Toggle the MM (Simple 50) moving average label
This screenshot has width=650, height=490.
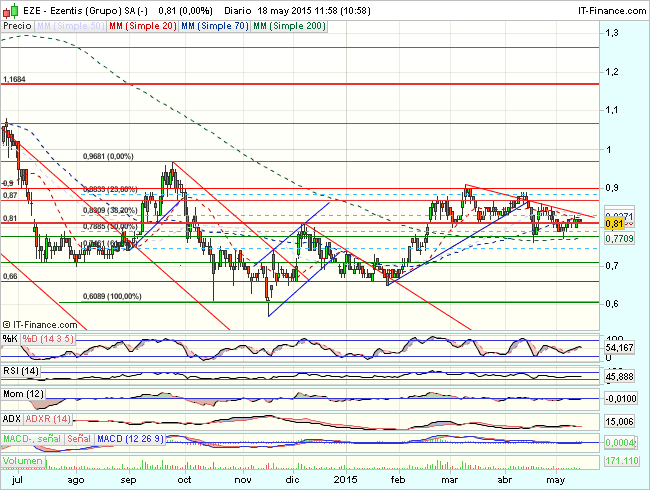coord(70,26)
